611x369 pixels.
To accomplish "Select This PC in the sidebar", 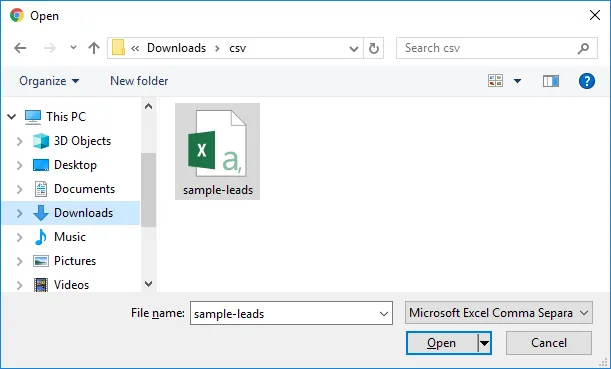I will [x=66, y=117].
